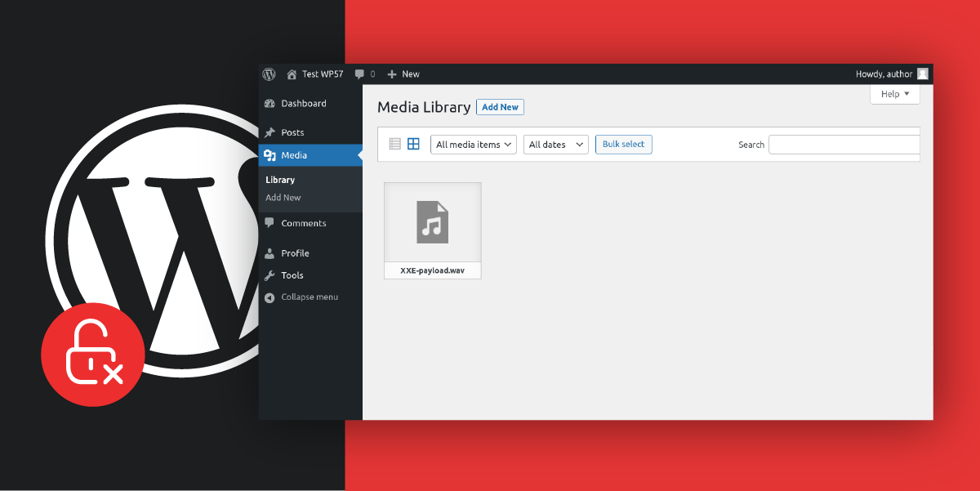
Task: Open Library submenu under Media
Action: pyautogui.click(x=280, y=180)
